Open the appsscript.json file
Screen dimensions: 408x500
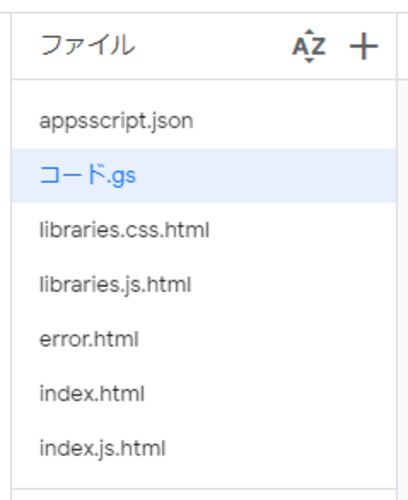coord(116,121)
